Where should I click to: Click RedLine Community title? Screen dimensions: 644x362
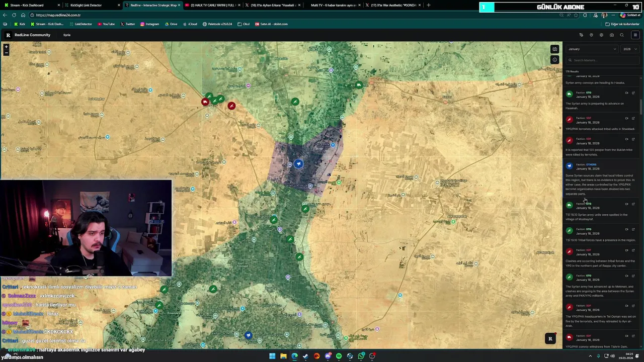click(x=32, y=35)
